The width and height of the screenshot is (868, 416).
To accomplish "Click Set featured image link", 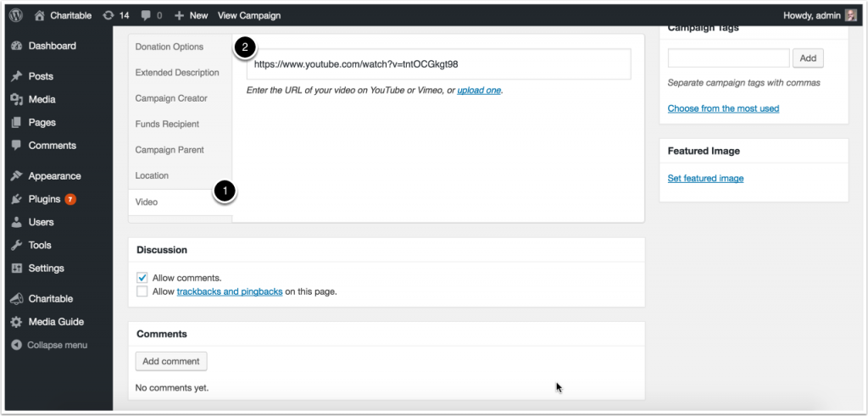I will coord(705,178).
